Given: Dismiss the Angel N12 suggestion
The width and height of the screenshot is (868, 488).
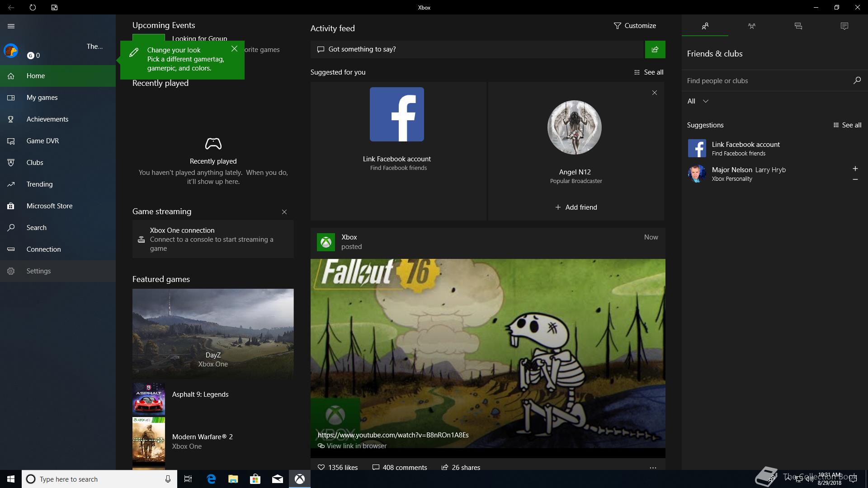Looking at the screenshot, I should tap(655, 93).
